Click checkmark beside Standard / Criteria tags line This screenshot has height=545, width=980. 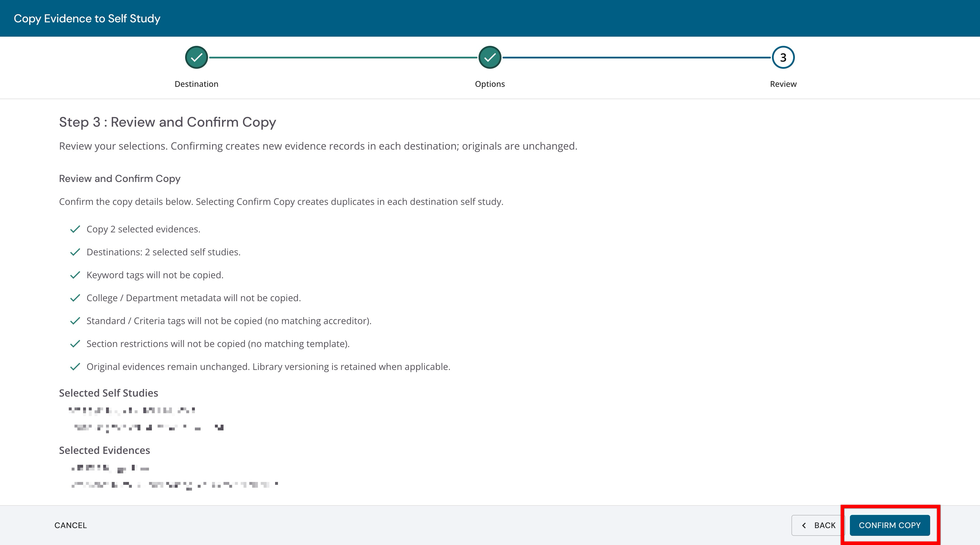(x=75, y=321)
